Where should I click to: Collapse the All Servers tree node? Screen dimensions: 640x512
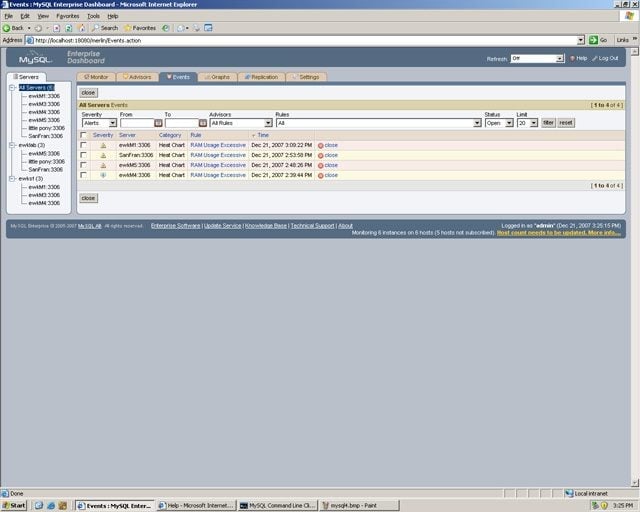(12, 88)
